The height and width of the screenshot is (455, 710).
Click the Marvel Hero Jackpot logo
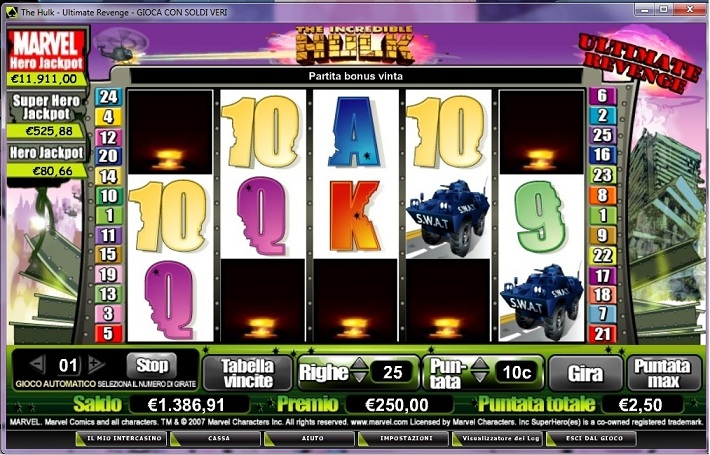pyautogui.click(x=47, y=51)
